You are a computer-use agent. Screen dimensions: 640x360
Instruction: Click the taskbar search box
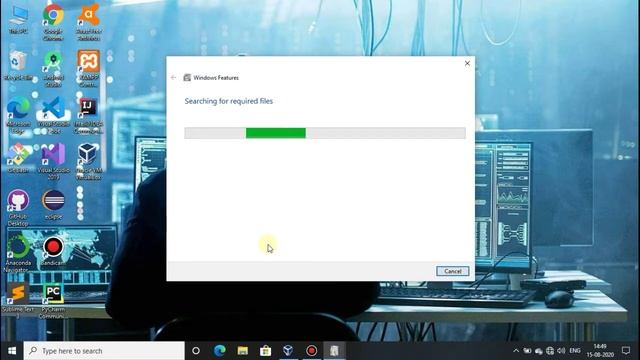[104, 351]
